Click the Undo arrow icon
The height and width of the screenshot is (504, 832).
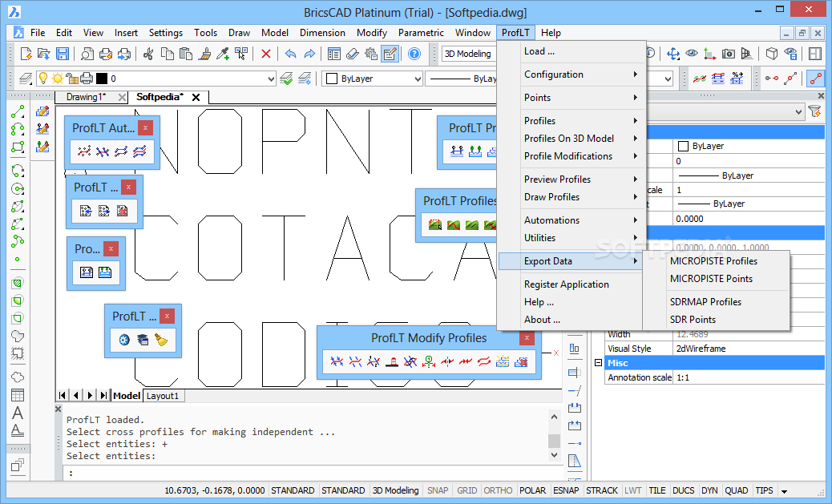coord(290,54)
